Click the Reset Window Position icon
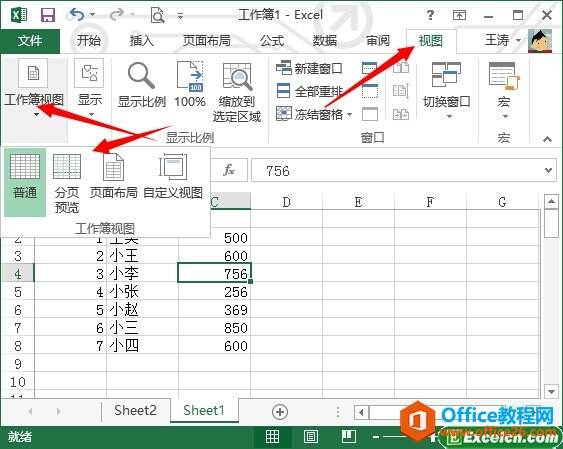Viewport: 563px width, 449px height. coord(401,114)
